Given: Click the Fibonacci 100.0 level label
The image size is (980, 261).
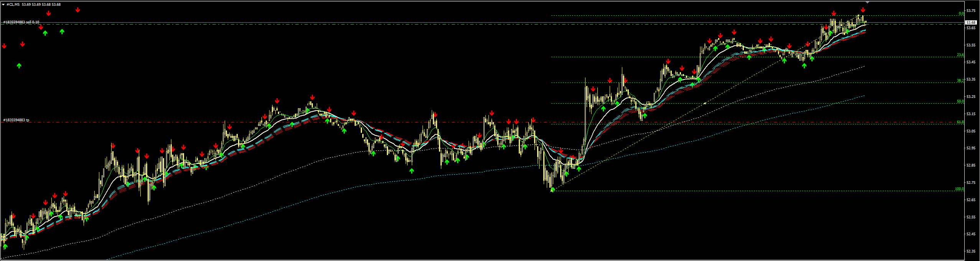Looking at the screenshot, I should click(x=959, y=189).
